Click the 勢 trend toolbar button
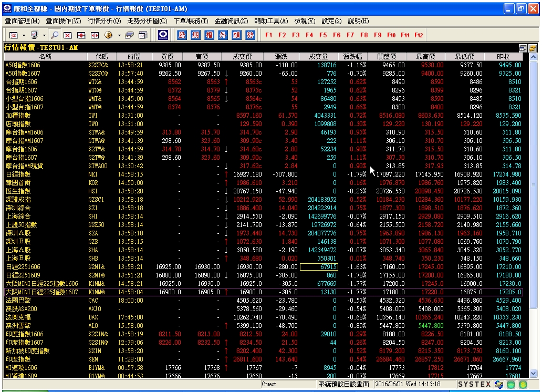This screenshot has height=392, width=542. click(x=251, y=35)
